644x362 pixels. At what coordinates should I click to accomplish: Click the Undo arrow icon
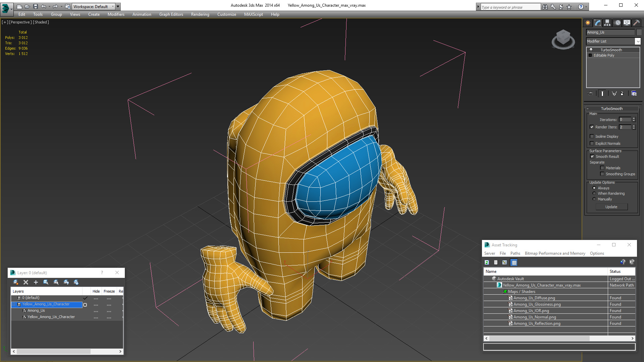click(44, 6)
